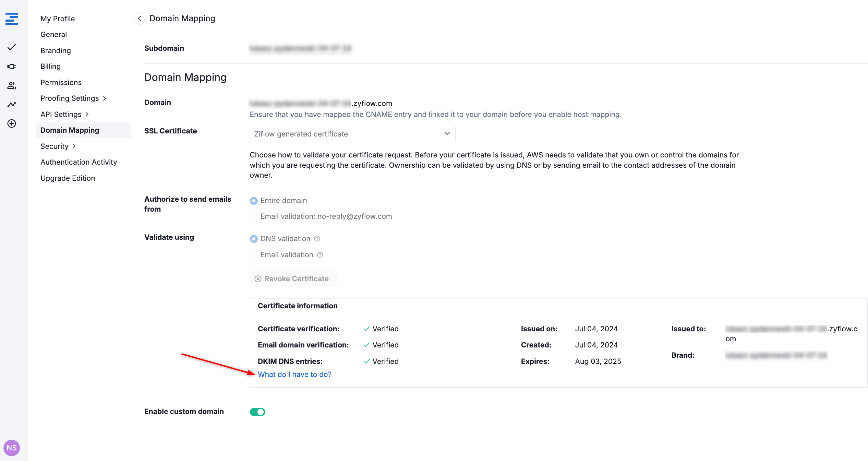Screen dimensions: 868x461
Task: Go to the Branding settings page
Action: (x=56, y=51)
